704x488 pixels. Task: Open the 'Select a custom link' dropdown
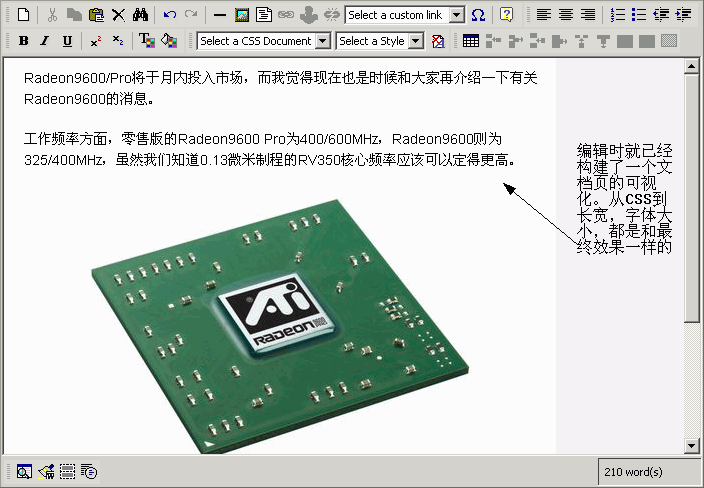457,15
